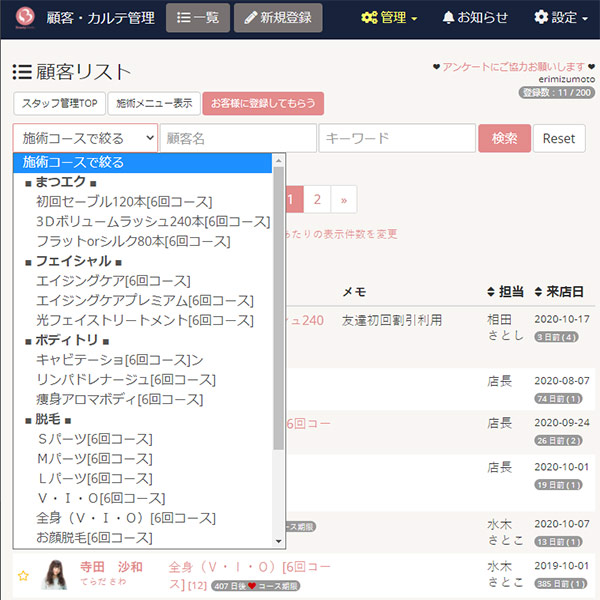The image size is (600, 600).
Task: Click the Reset button
Action: (559, 138)
